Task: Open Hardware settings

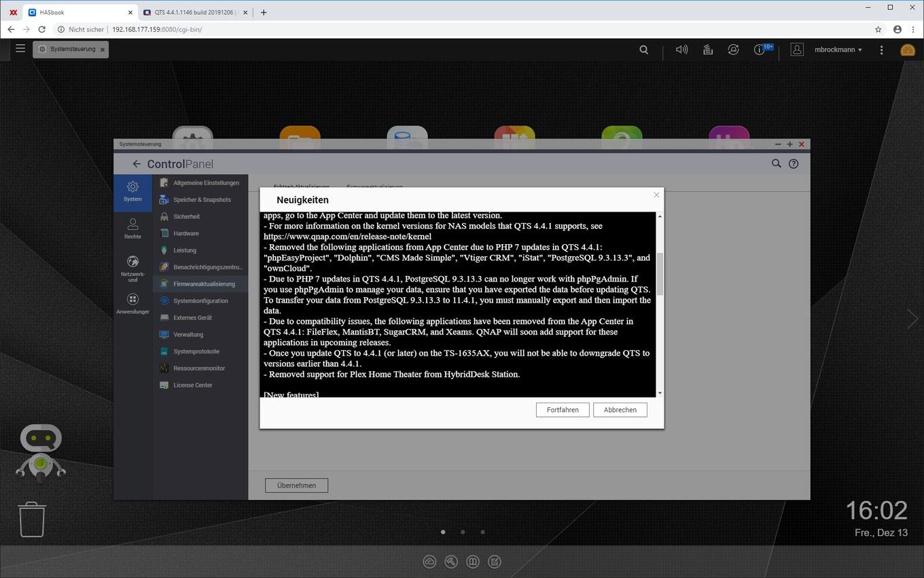Action: tap(200, 233)
